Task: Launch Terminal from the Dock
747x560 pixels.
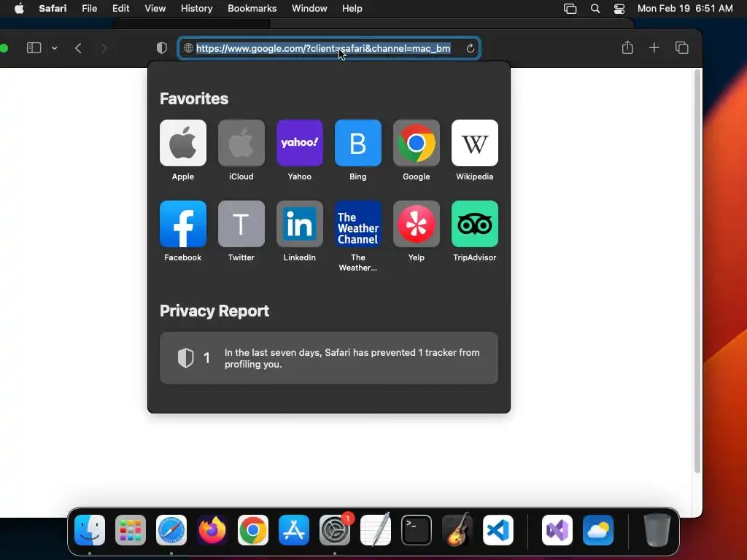Action: pos(417,530)
